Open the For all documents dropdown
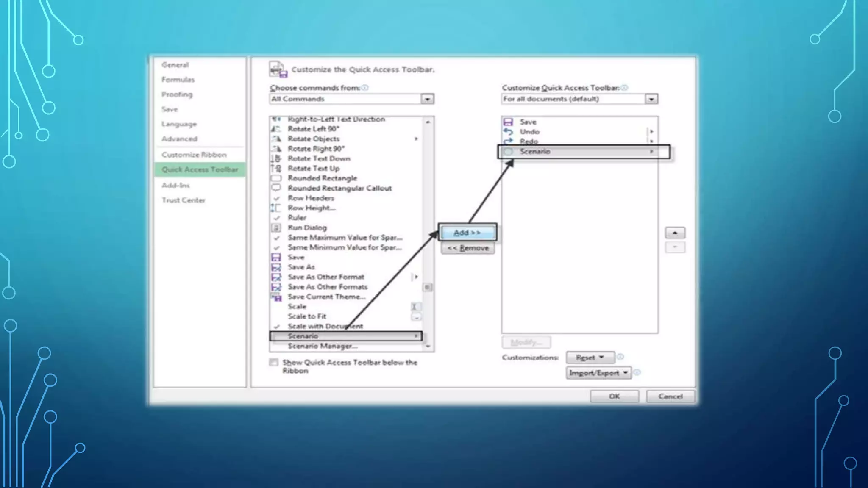 [x=651, y=99]
